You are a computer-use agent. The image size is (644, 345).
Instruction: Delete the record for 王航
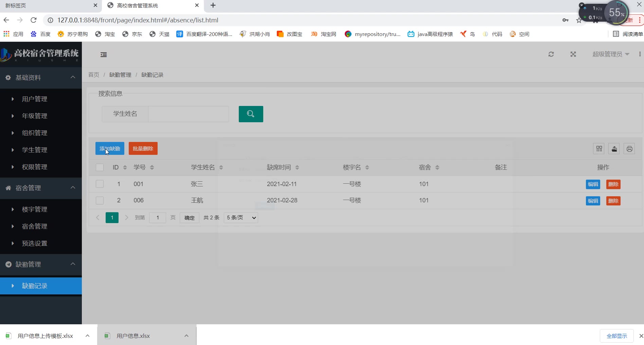pos(613,201)
